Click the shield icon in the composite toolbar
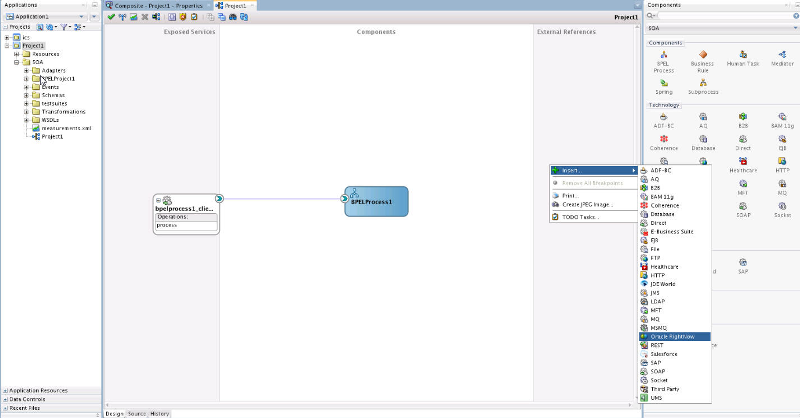This screenshot has width=800, height=418. (183, 17)
